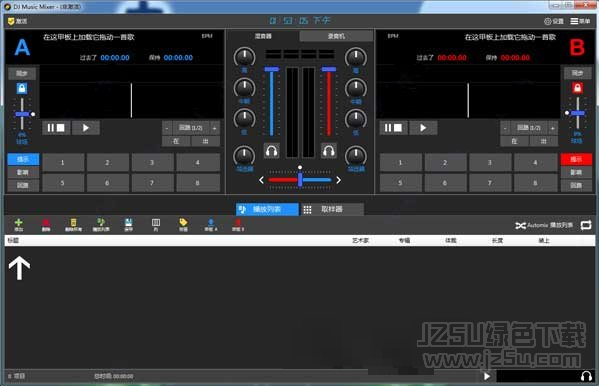Click the blue load-to-deck-A icon
Screen dimensions: 599x386
tap(211, 225)
